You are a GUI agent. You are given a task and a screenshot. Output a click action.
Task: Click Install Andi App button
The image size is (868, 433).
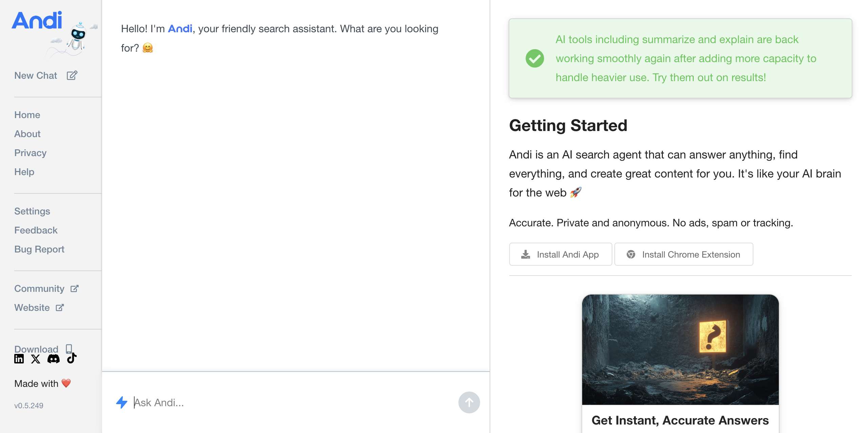click(x=560, y=254)
